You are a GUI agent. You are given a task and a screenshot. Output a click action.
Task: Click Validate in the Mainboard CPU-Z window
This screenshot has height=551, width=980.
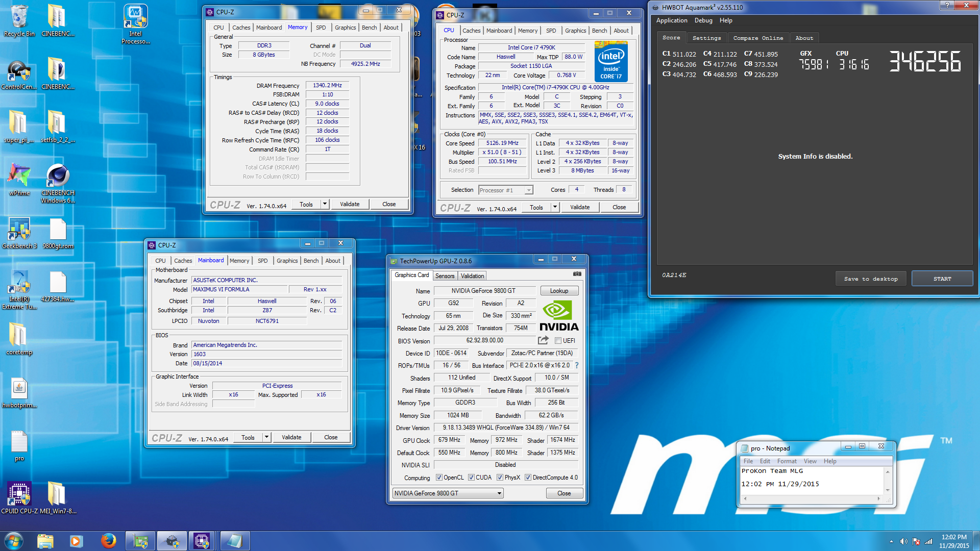point(291,437)
